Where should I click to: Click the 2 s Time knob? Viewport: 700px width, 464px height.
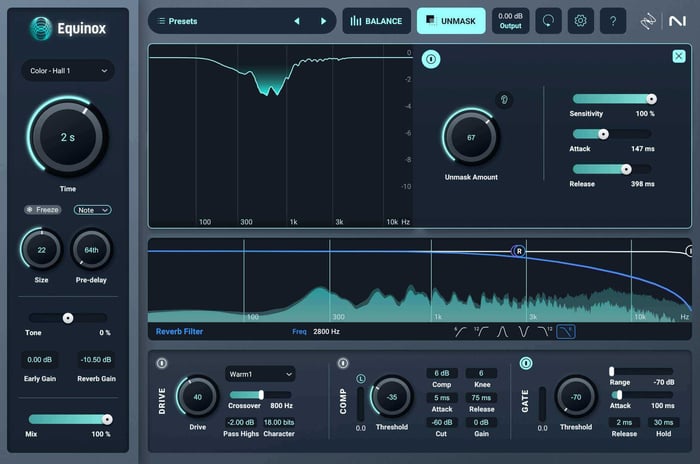tap(67, 137)
